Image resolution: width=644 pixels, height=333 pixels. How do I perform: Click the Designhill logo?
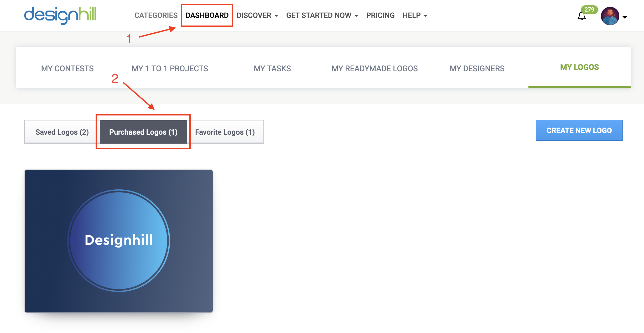click(x=60, y=16)
